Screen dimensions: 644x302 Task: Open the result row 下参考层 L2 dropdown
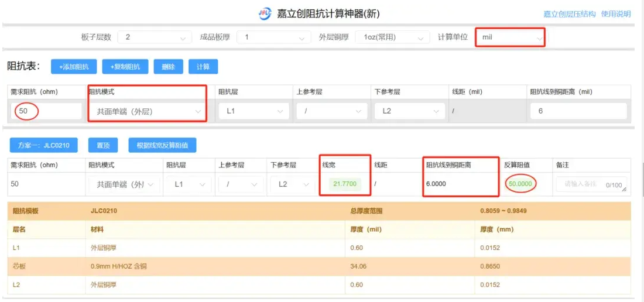[x=292, y=184]
